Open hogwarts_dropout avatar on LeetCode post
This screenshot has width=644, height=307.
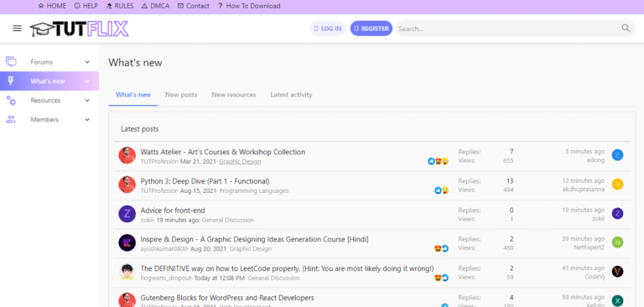[x=127, y=272]
